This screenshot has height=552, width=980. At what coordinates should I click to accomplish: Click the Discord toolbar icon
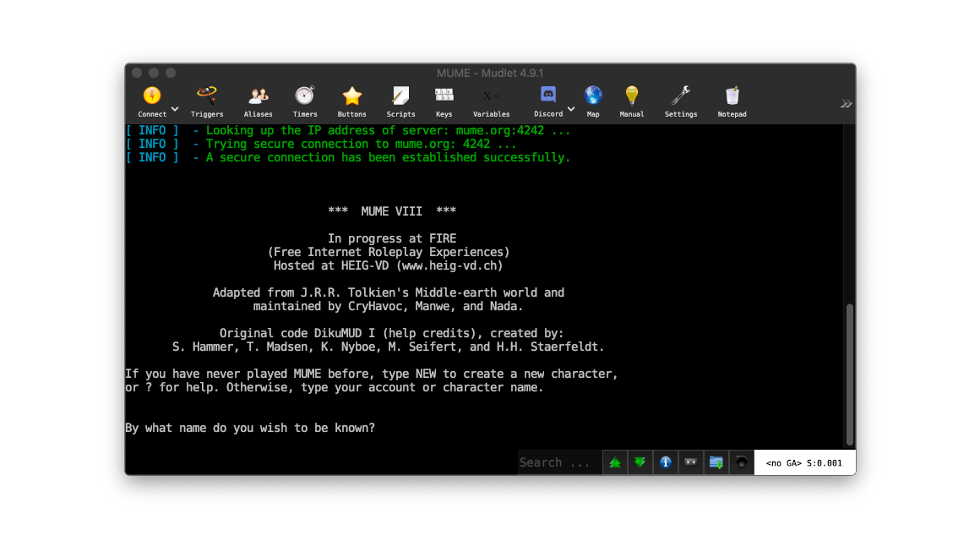(x=548, y=95)
